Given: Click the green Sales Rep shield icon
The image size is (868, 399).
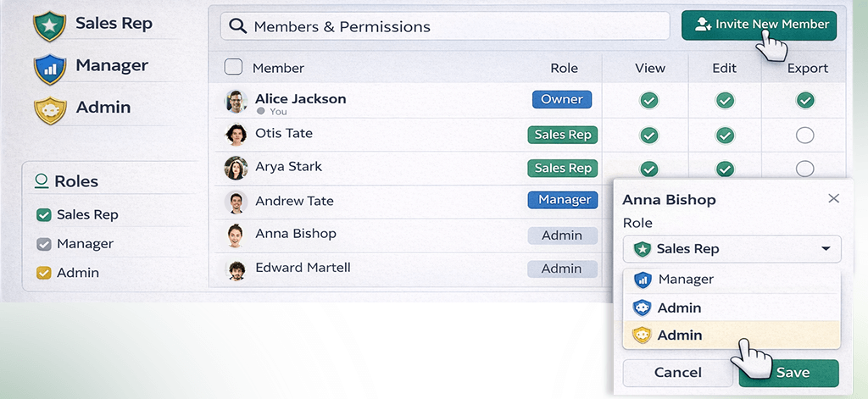Looking at the screenshot, I should point(49,25).
